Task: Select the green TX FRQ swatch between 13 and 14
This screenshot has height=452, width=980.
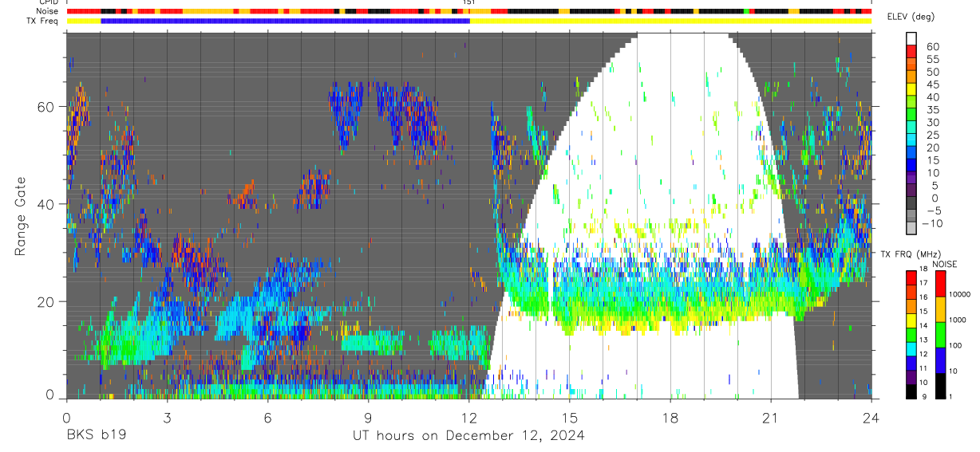Action: click(912, 333)
